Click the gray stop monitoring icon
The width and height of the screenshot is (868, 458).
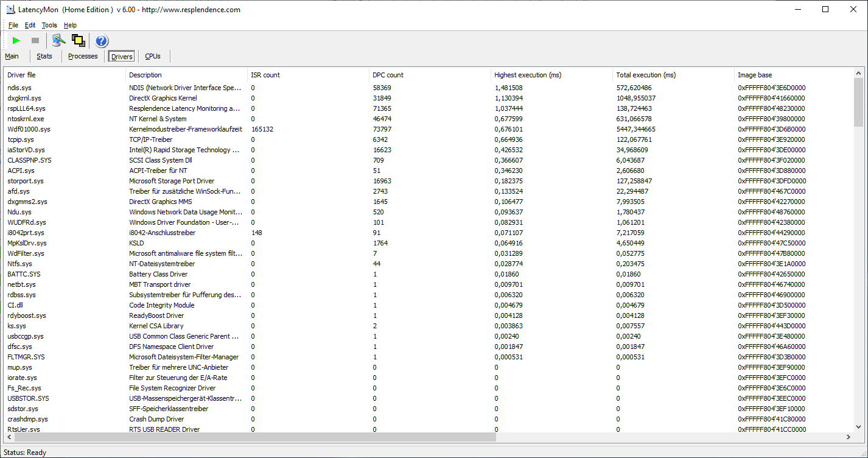coord(35,41)
